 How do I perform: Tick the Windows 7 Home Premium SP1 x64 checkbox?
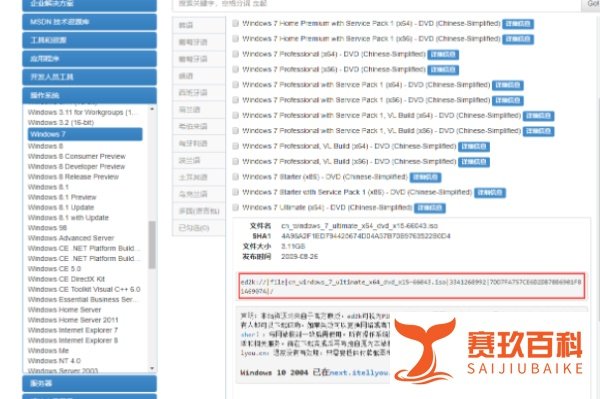click(235, 23)
